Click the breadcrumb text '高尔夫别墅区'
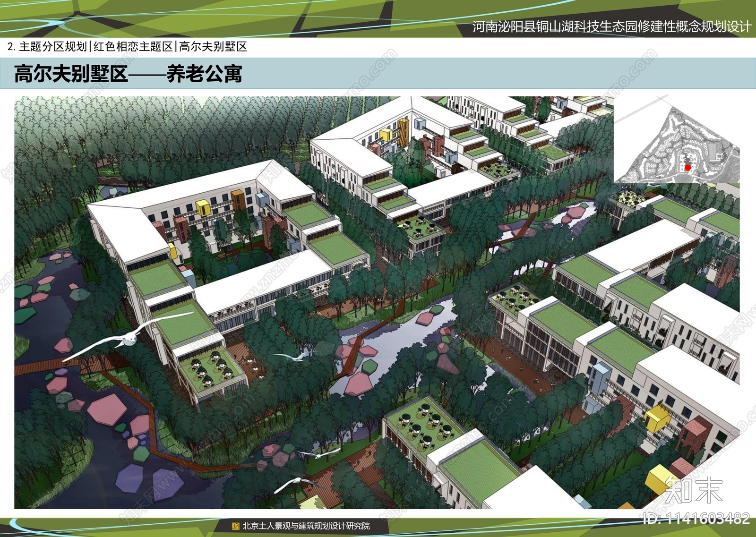756x537 pixels. tap(213, 46)
